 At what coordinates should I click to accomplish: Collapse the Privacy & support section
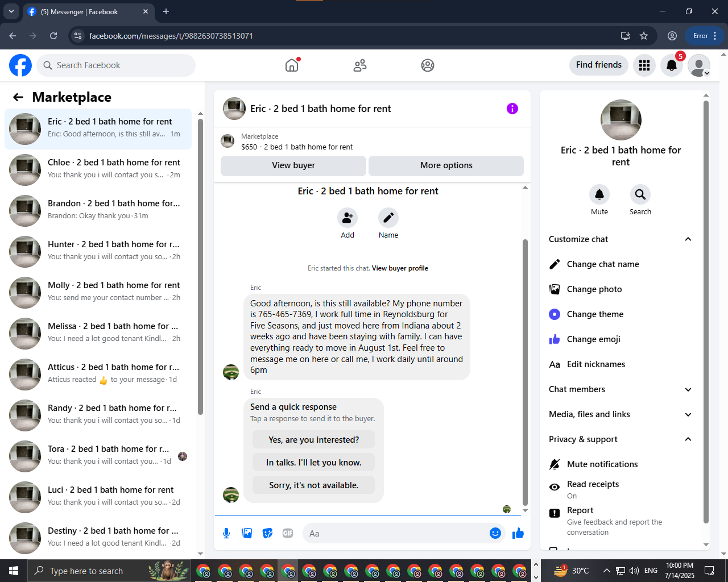coord(620,439)
